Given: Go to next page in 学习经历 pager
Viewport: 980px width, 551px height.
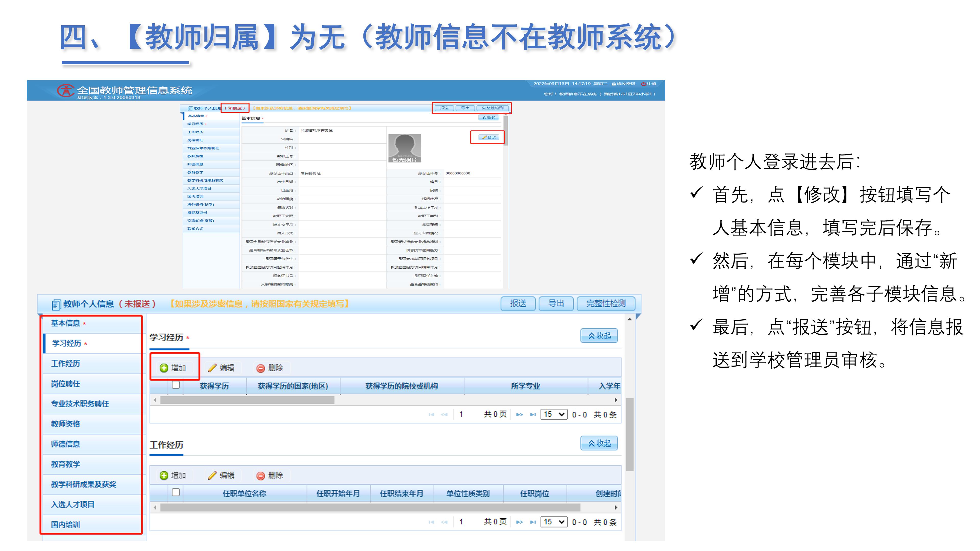Looking at the screenshot, I should (x=519, y=415).
